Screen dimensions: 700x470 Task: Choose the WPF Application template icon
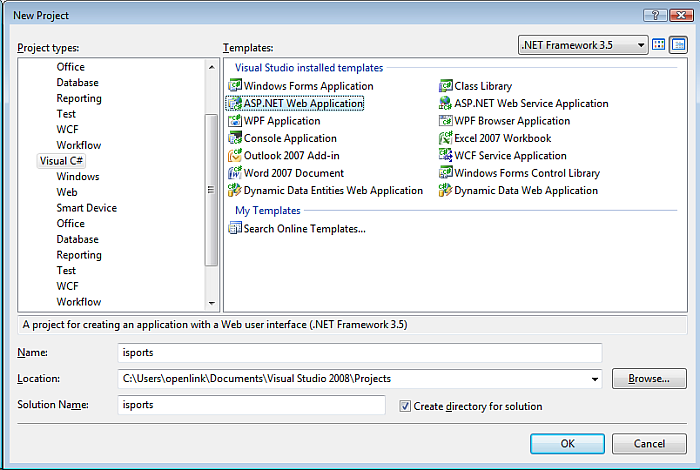(235, 121)
